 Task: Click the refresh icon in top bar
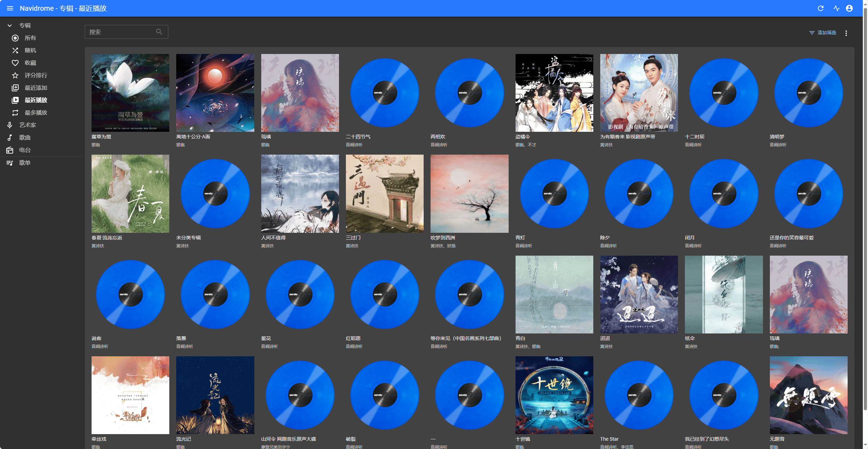821,8
